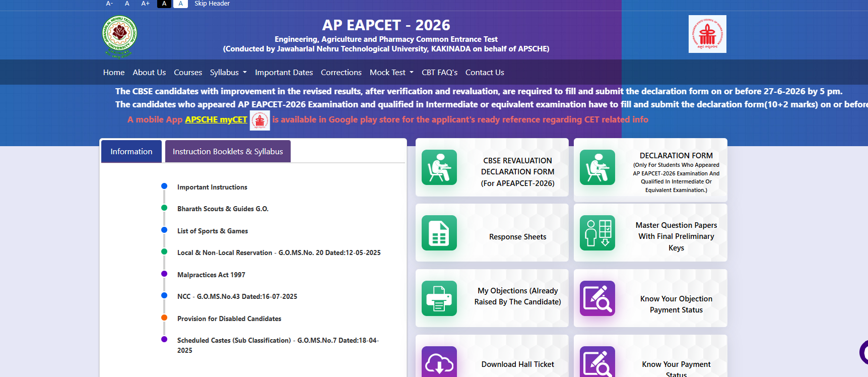Open the About Us page
The height and width of the screenshot is (377, 868).
tap(149, 72)
